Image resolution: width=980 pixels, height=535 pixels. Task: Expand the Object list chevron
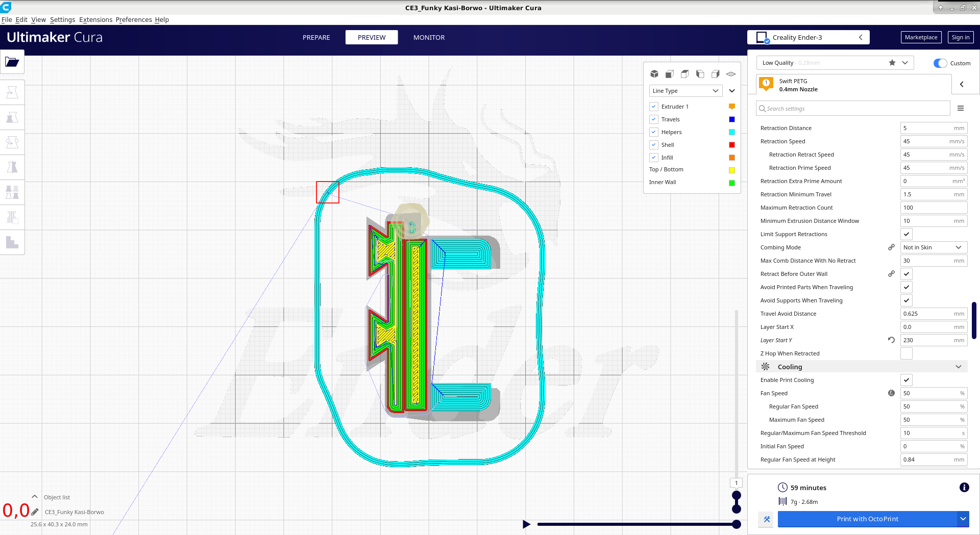(35, 497)
